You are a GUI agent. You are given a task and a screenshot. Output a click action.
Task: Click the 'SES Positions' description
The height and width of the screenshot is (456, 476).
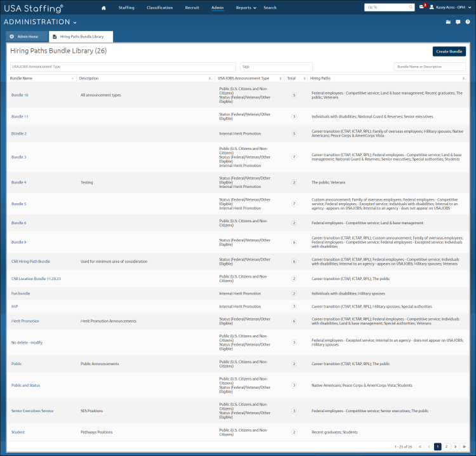pyautogui.click(x=91, y=411)
